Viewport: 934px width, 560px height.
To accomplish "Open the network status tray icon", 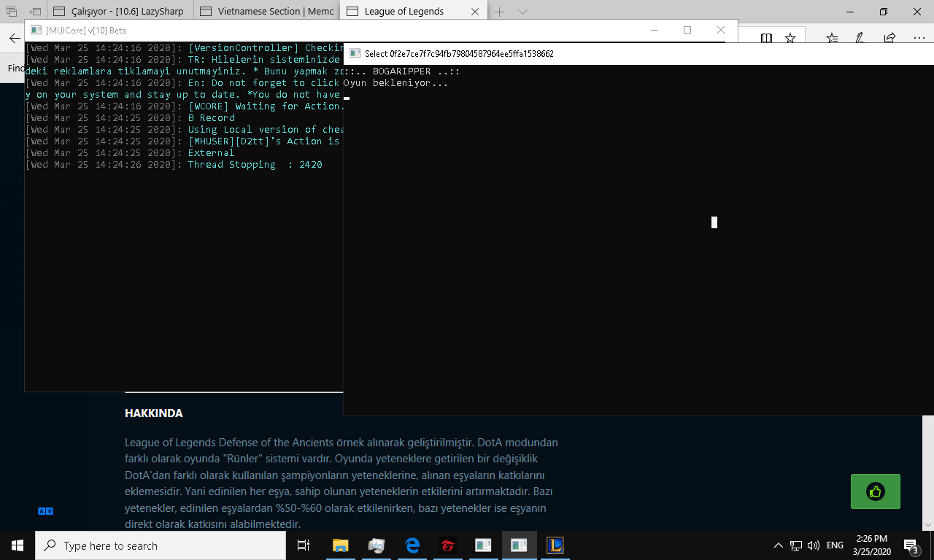I will [796, 545].
